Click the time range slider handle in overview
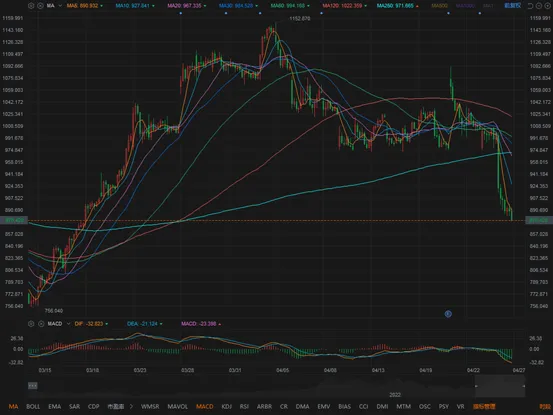 (476, 386)
